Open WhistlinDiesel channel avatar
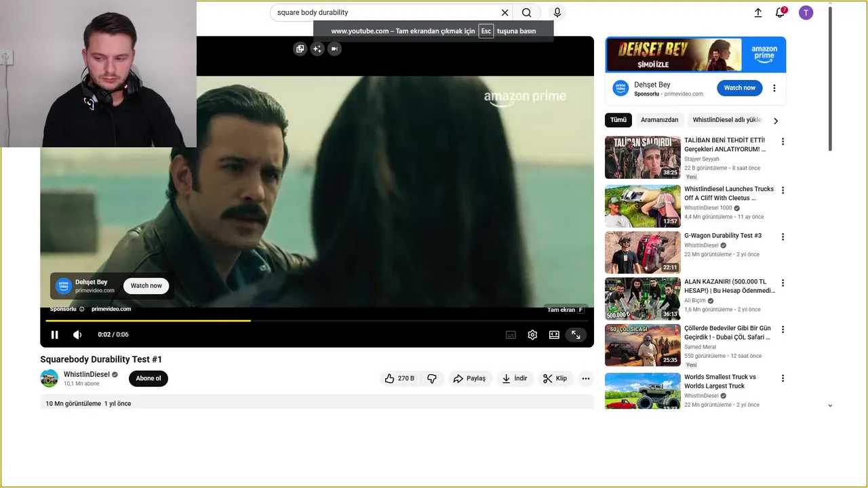868x488 pixels. [x=50, y=378]
